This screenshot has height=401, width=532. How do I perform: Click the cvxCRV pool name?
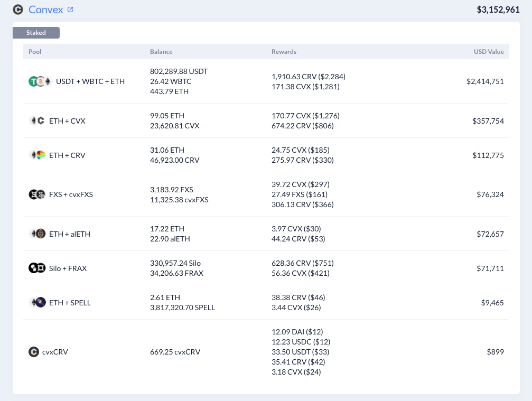55,352
